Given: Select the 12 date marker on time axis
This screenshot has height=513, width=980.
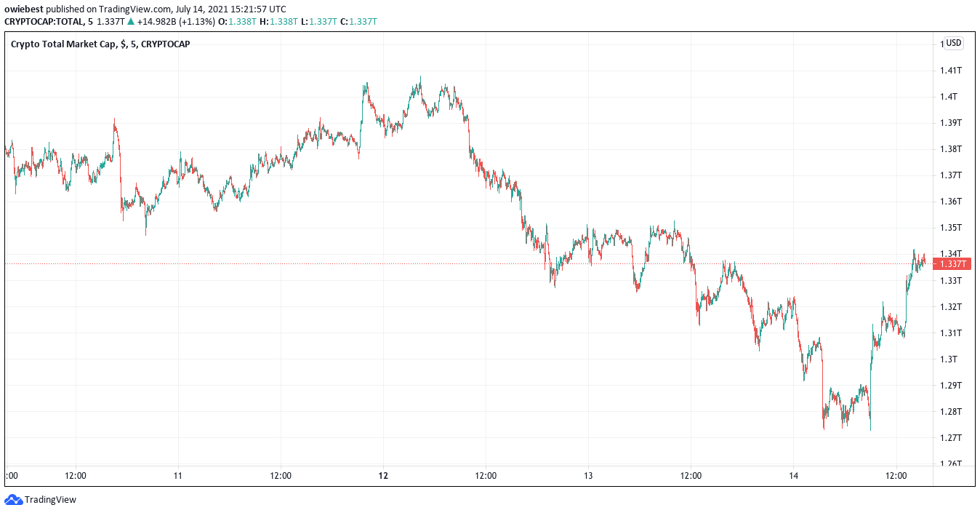Looking at the screenshot, I should coord(383,476).
